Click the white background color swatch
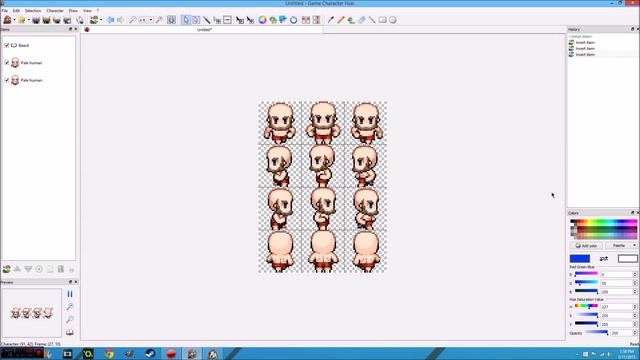This screenshot has width=640, height=360. (x=627, y=258)
